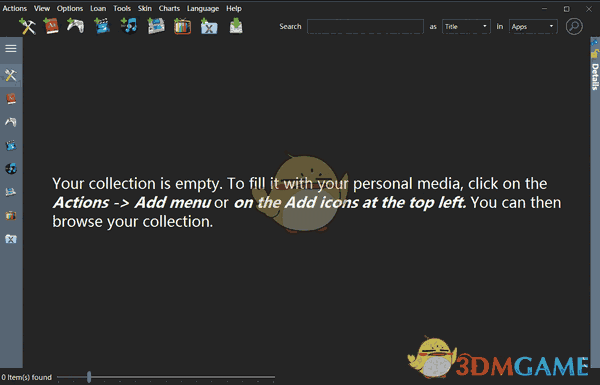600x385 pixels.
Task: Select the X-folder category in sidebar
Action: click(x=11, y=239)
